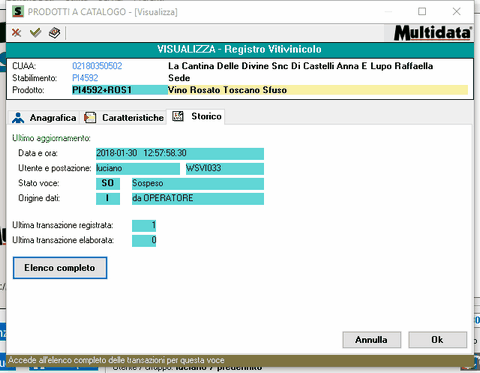
Task: Click the Stato voce SO code field
Action: coord(108,184)
